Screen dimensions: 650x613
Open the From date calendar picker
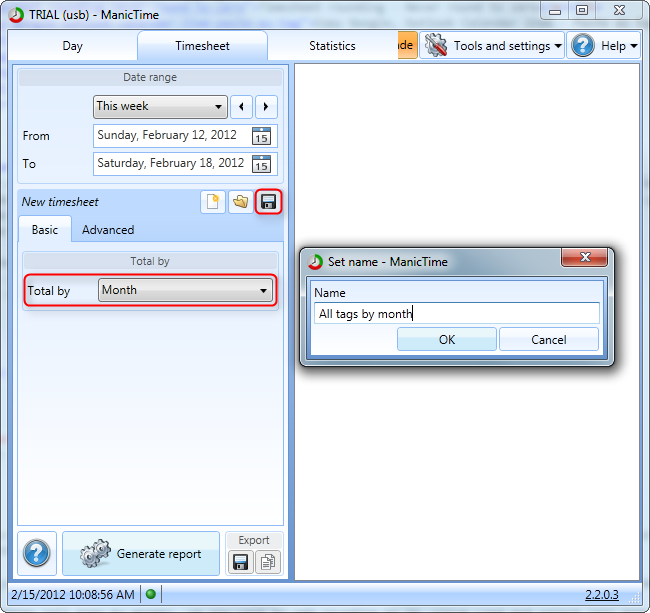(262, 136)
